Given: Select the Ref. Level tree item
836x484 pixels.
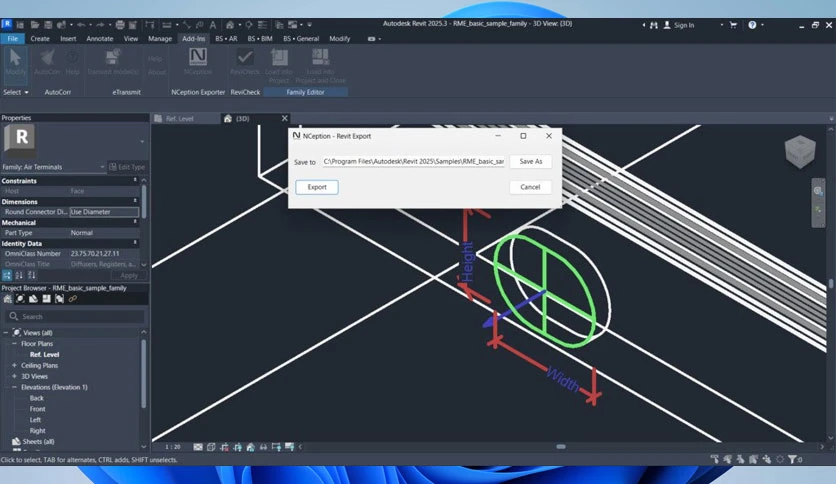Looking at the screenshot, I should tap(44, 354).
